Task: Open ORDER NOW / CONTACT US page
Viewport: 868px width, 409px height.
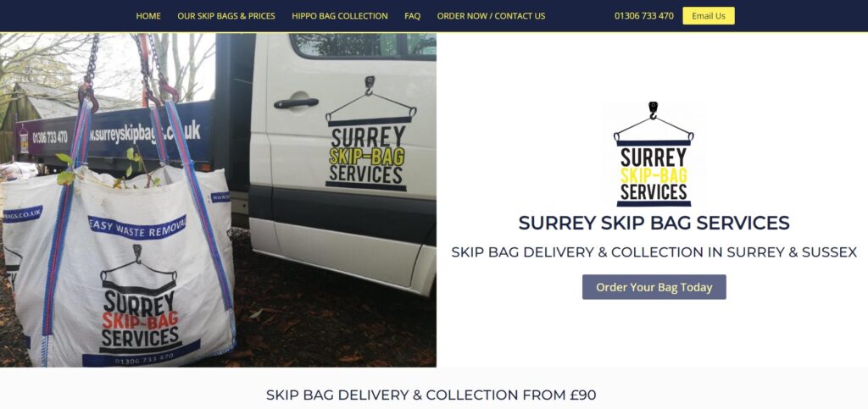Action: click(x=491, y=16)
